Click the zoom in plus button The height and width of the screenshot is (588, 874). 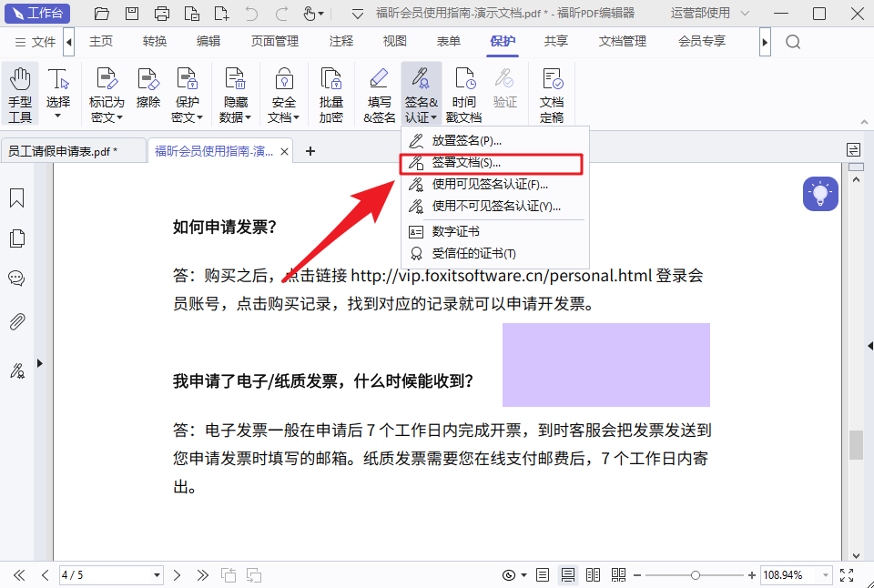click(x=752, y=575)
